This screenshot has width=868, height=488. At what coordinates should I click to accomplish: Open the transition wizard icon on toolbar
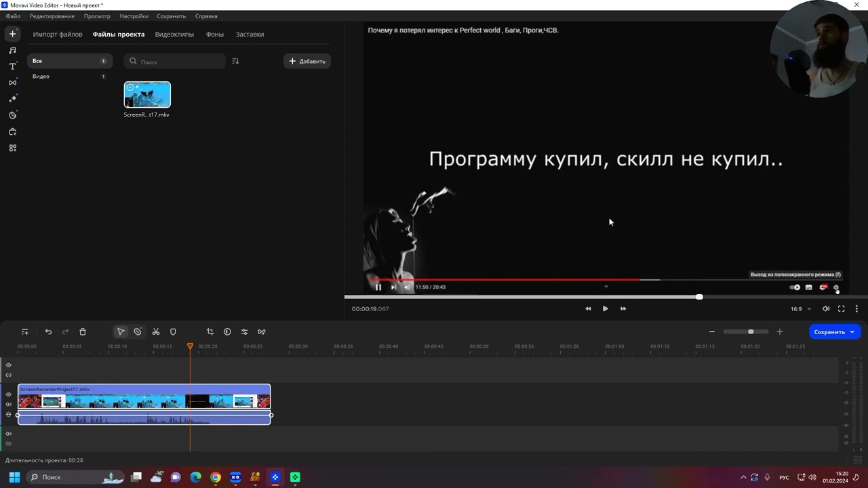(x=262, y=331)
